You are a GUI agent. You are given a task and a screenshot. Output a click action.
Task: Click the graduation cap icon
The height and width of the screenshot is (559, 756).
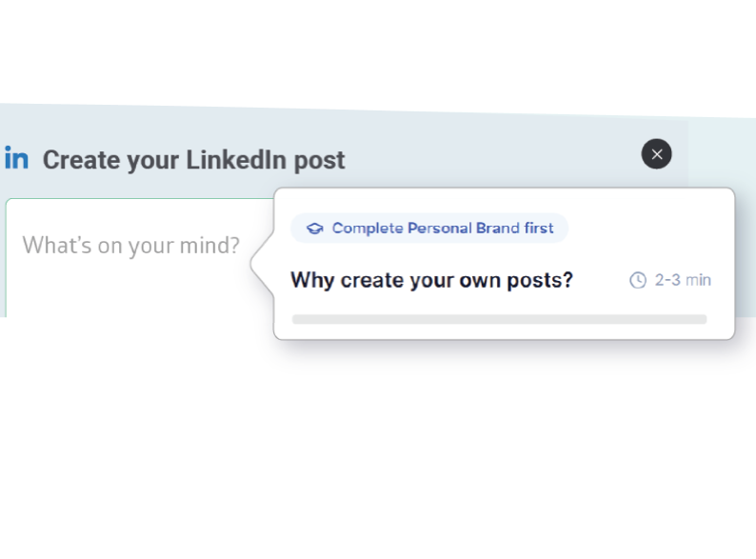click(314, 229)
